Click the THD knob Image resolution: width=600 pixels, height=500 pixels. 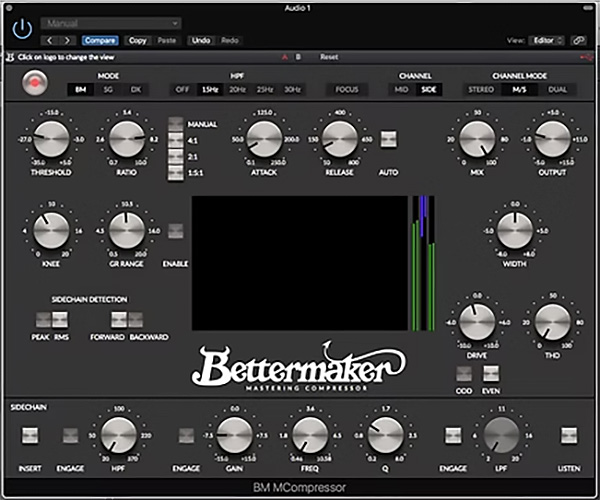pos(553,322)
